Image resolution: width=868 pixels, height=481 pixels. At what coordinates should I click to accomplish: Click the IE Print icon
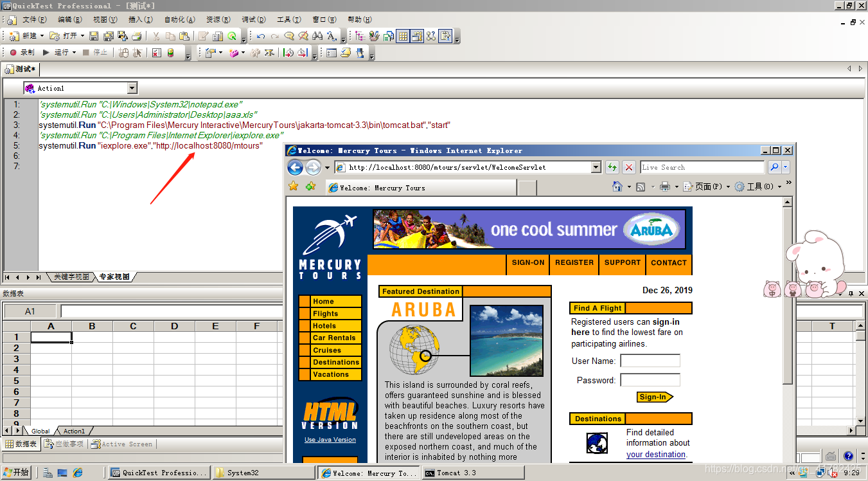[x=665, y=186]
